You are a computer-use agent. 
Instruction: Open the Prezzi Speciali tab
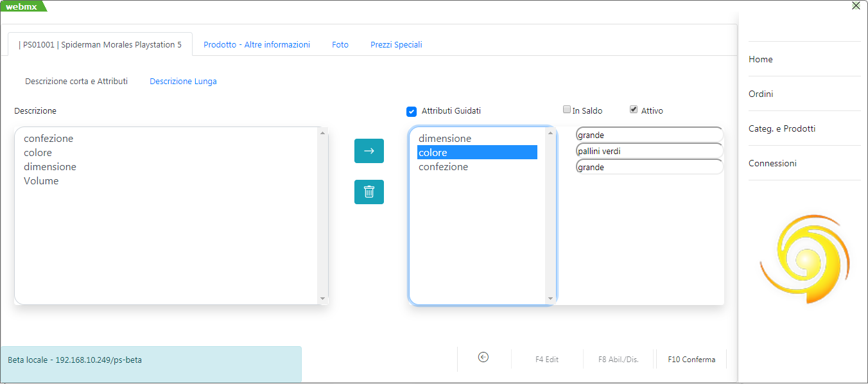click(x=396, y=45)
